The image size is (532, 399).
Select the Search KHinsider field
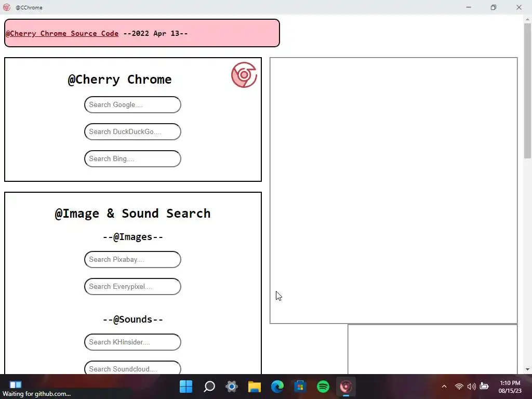[132, 342]
